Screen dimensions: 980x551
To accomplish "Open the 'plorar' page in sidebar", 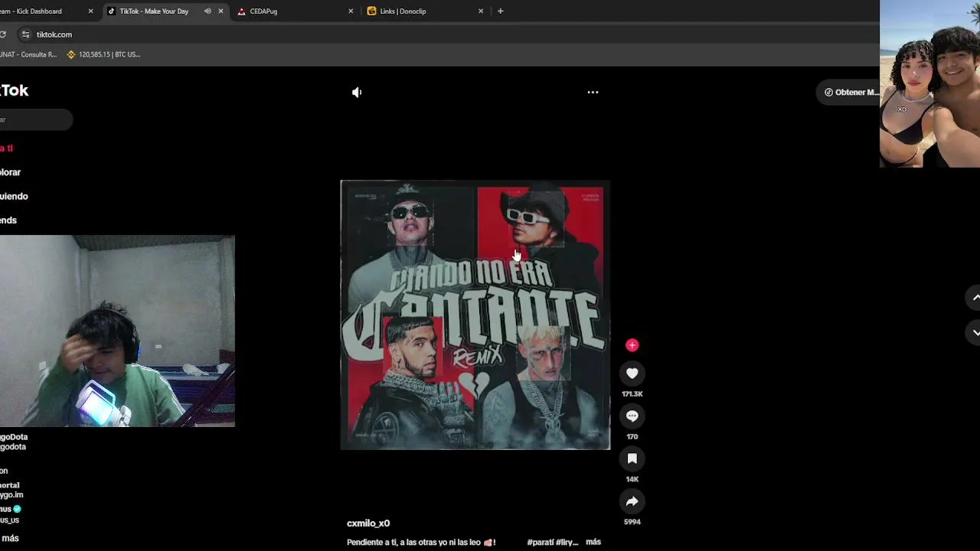I will click(x=10, y=172).
